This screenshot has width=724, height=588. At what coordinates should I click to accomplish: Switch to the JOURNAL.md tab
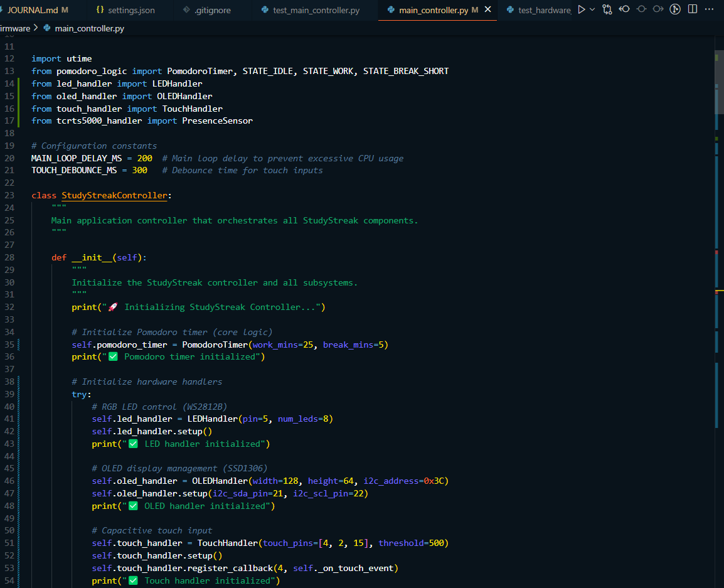(x=33, y=9)
